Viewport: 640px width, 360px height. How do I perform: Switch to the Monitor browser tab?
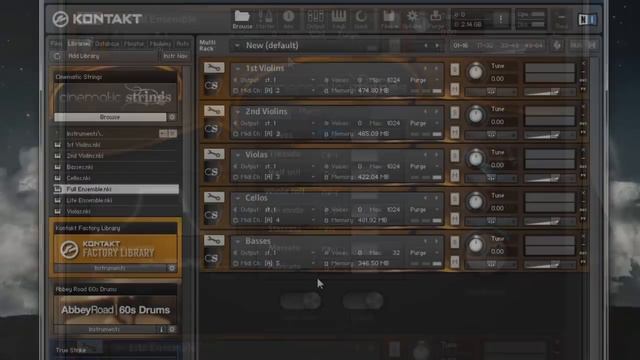click(x=134, y=44)
